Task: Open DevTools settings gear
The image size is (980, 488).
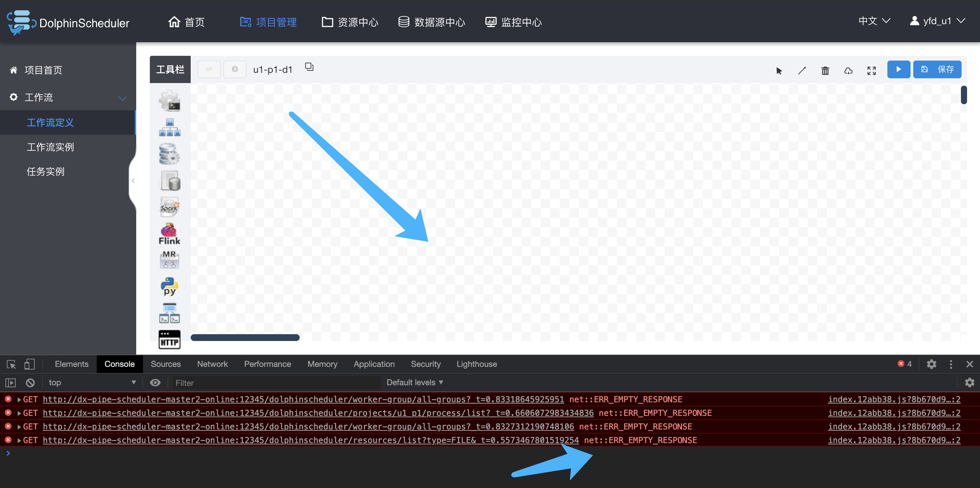Action: (x=931, y=364)
